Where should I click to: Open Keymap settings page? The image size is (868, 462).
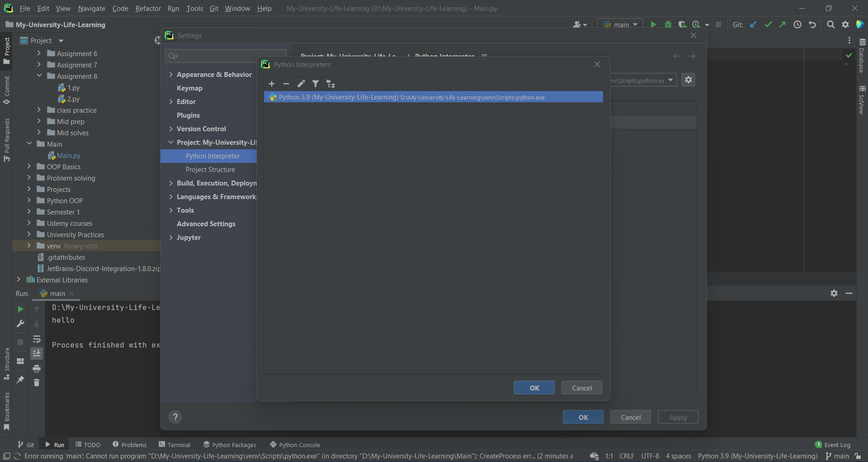coord(189,88)
